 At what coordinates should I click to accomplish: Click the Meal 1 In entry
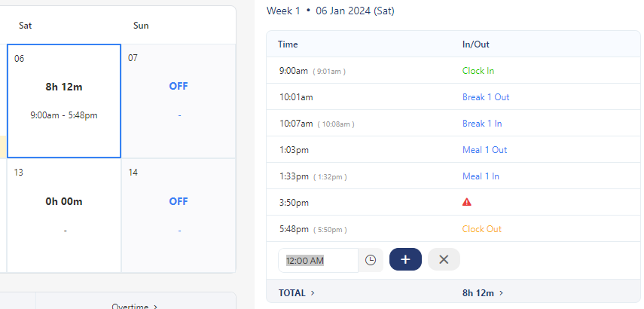pos(481,176)
